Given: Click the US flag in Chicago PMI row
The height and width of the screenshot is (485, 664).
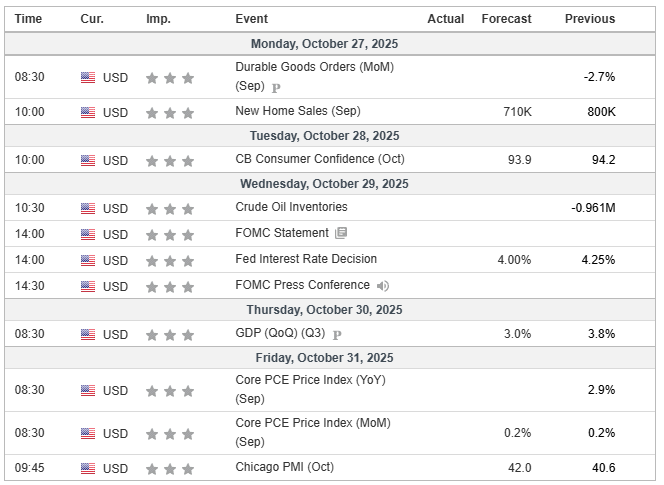Looking at the screenshot, I should (88, 468).
